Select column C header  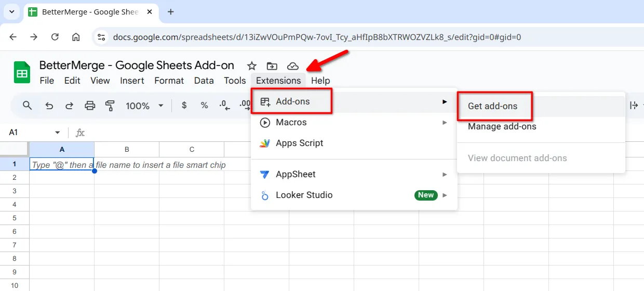[x=192, y=149]
